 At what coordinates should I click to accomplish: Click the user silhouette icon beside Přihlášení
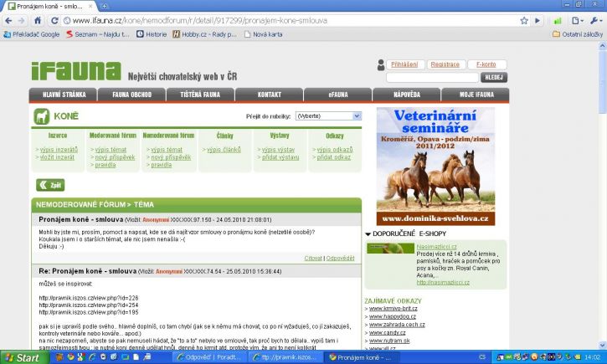tap(381, 65)
